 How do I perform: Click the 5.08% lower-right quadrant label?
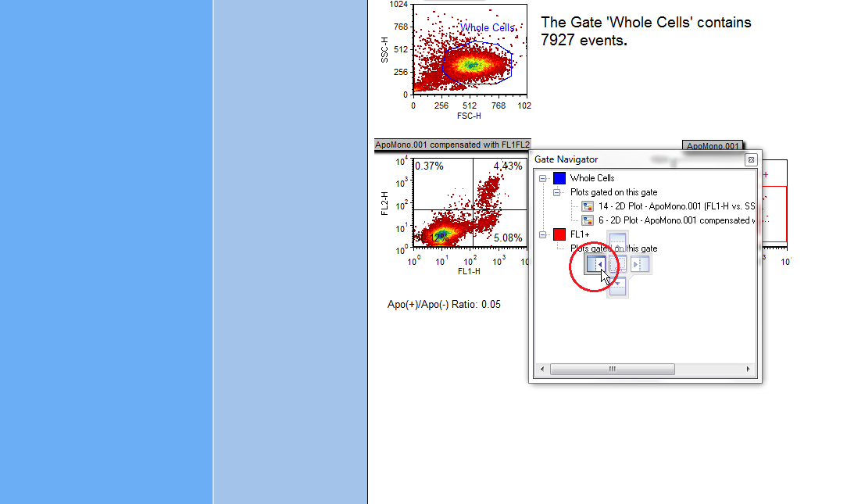pyautogui.click(x=508, y=238)
